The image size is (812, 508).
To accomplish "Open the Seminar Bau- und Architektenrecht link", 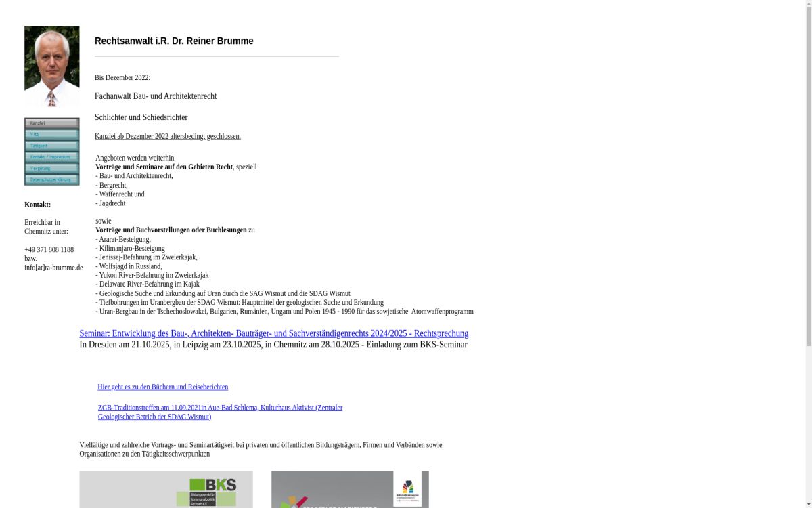I will coord(273,333).
